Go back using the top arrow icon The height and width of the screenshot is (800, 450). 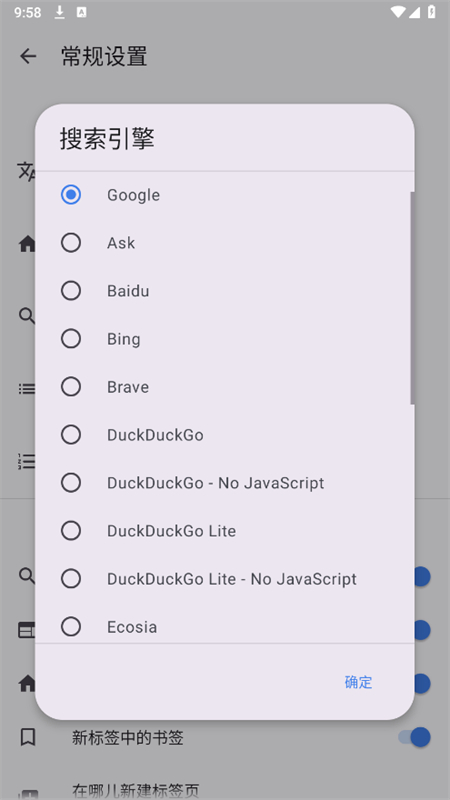pos(28,56)
